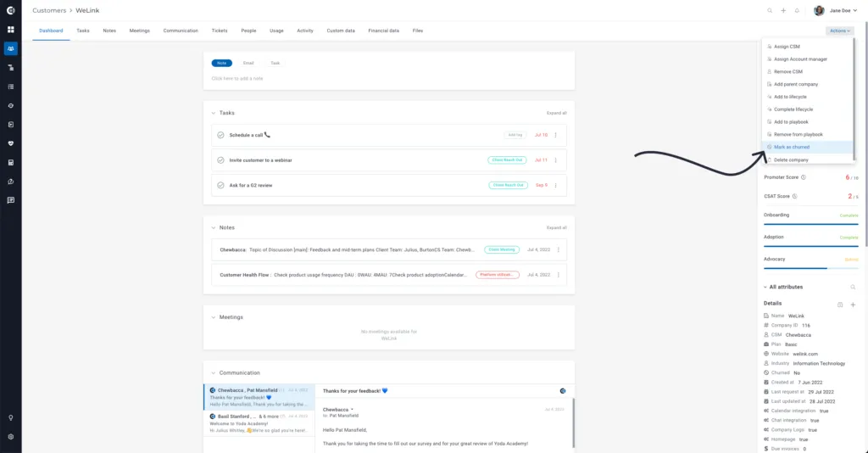Open welink.com website link
868x453 pixels.
tap(805, 354)
